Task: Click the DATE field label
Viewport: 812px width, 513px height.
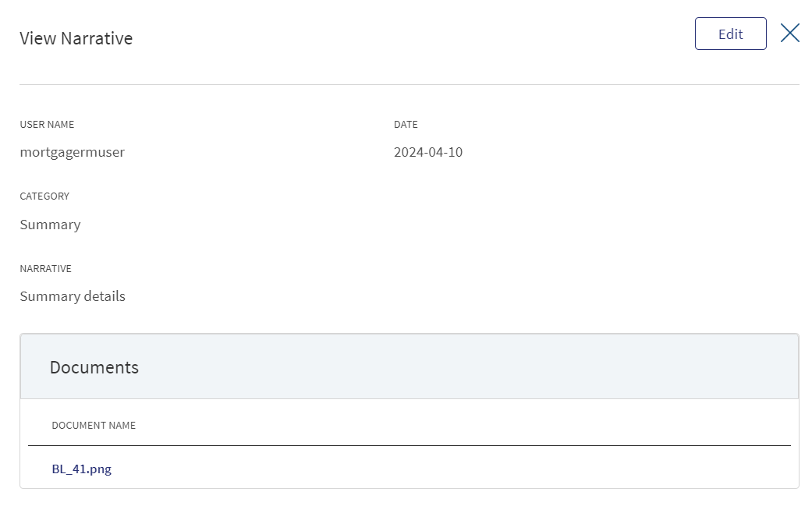Action: click(x=406, y=124)
